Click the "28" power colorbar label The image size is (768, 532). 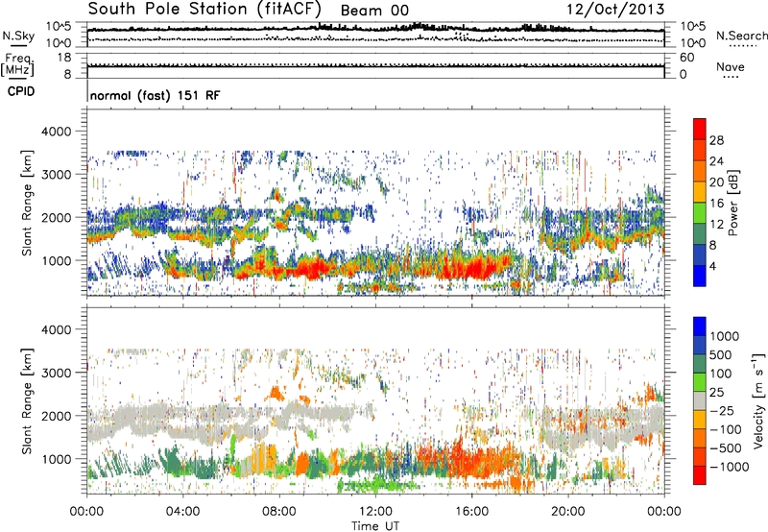tap(716, 140)
